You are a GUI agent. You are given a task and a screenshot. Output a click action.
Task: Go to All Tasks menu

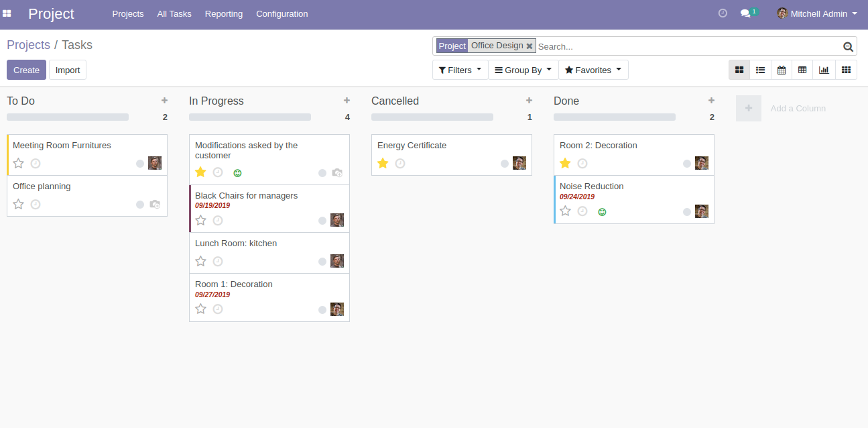tap(174, 13)
